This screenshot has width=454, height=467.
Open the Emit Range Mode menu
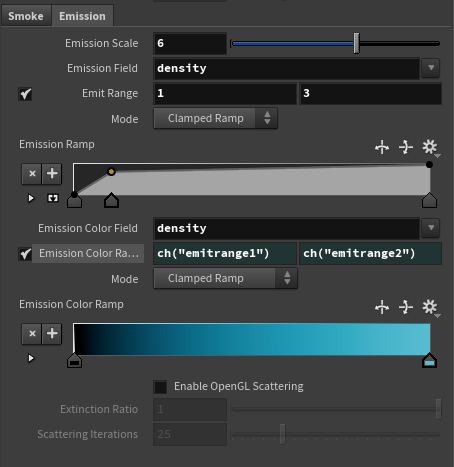pos(215,118)
